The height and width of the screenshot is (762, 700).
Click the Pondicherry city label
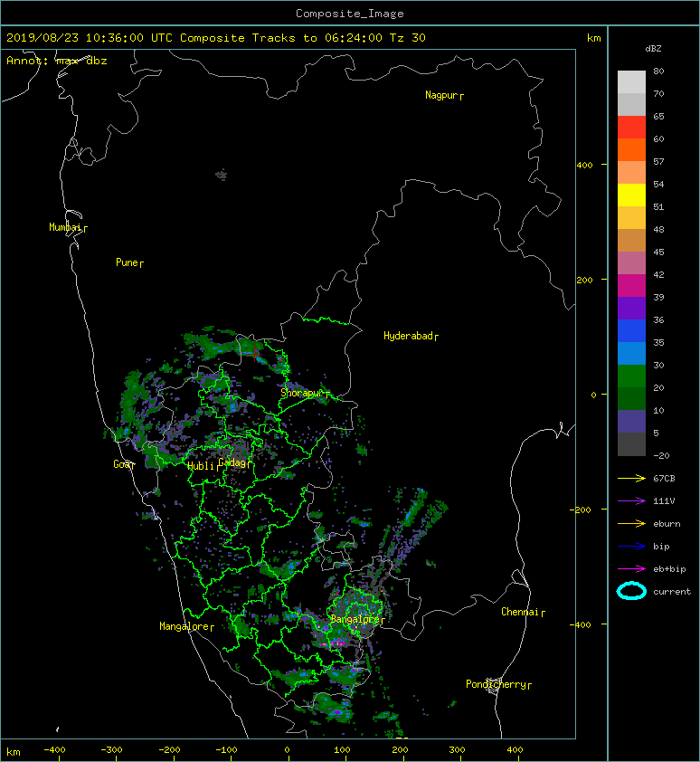[498, 685]
